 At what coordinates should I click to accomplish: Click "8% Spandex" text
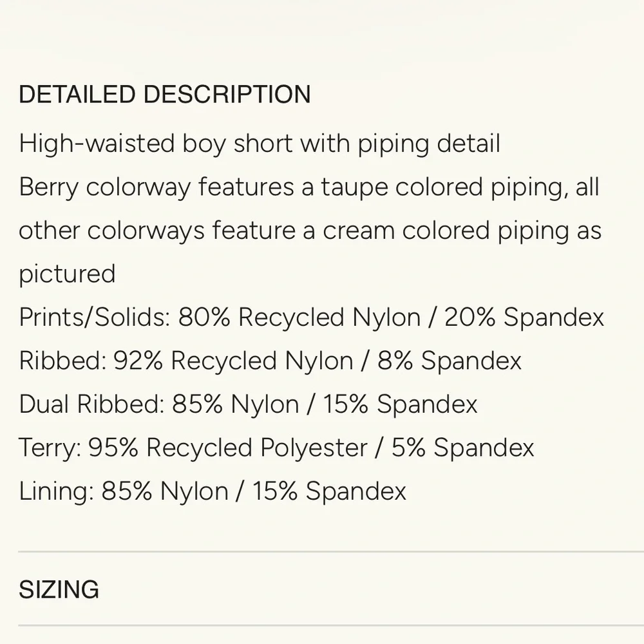(x=450, y=361)
